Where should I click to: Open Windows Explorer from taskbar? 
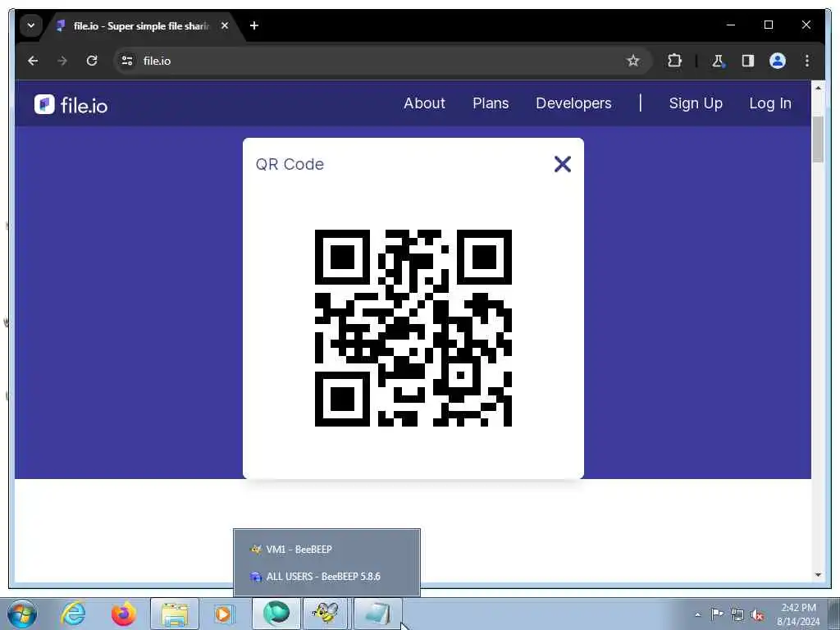pos(175,614)
